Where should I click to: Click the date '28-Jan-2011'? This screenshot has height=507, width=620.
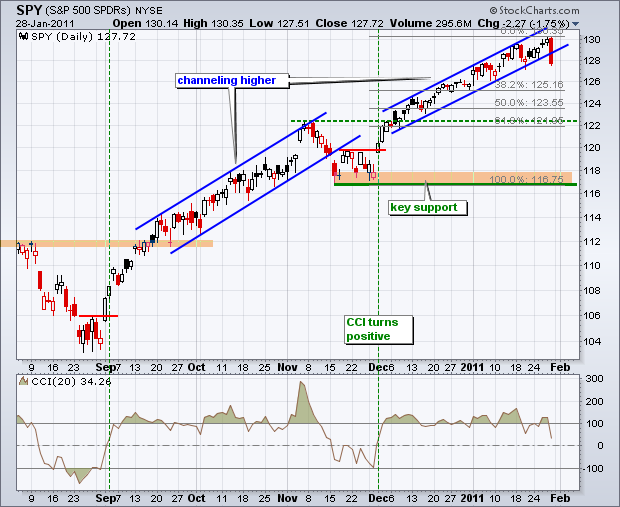point(45,24)
